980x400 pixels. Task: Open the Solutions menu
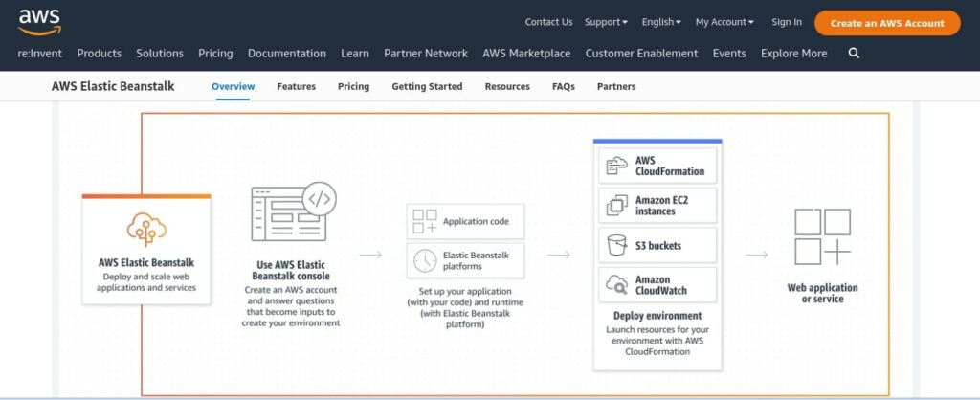coord(160,54)
